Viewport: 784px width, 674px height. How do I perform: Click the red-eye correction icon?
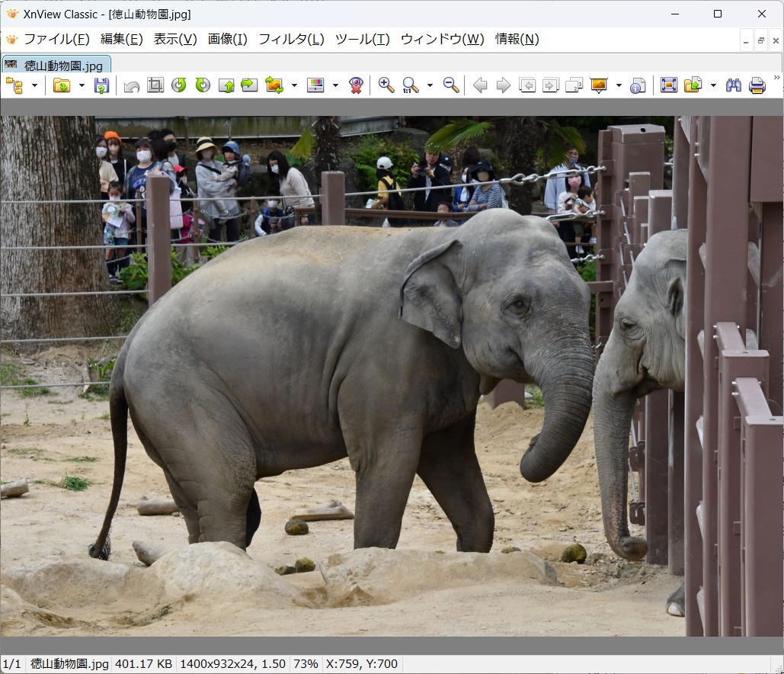coord(356,85)
